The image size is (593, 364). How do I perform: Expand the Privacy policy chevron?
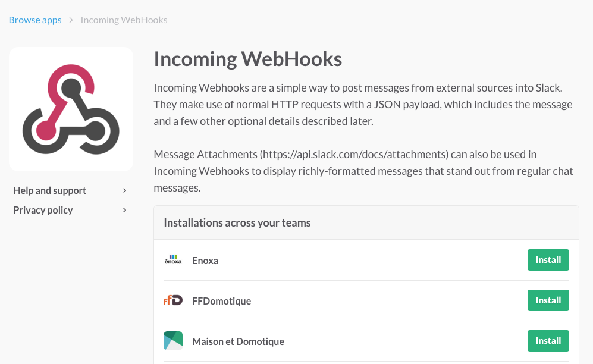click(124, 210)
